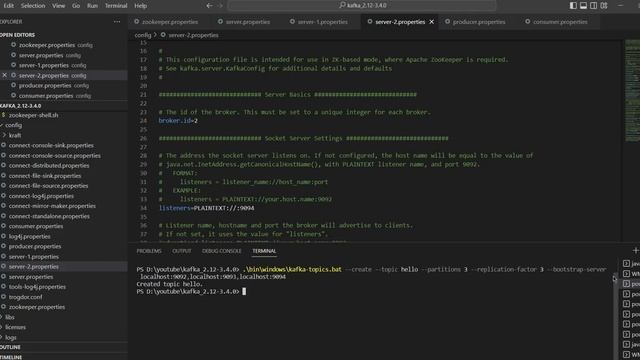The width and height of the screenshot is (640, 360).
Task: Open customize layout icon
Action: [604, 5]
